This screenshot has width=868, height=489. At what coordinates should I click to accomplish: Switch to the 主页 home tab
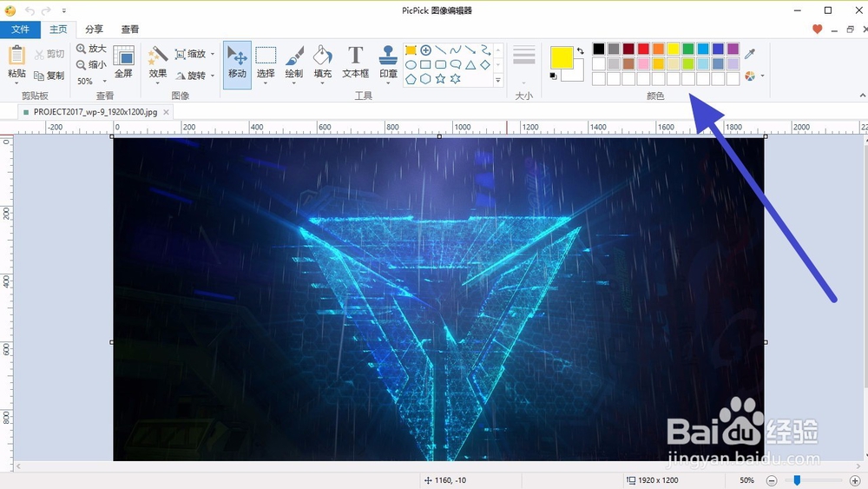coord(58,30)
